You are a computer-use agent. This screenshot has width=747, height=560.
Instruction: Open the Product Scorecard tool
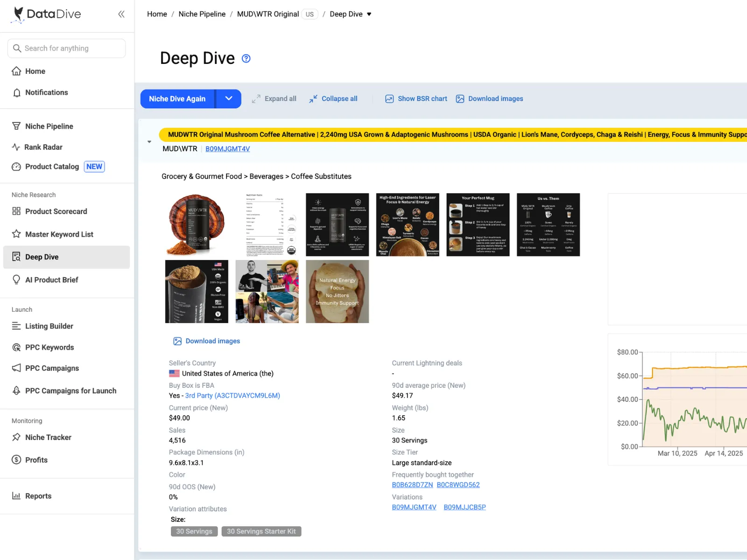(56, 211)
